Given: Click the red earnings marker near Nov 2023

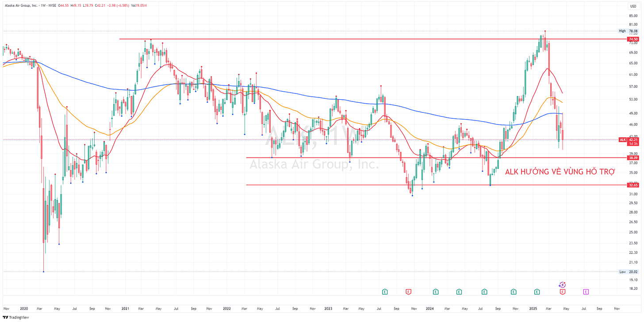Looking at the screenshot, I should click(x=408, y=292).
